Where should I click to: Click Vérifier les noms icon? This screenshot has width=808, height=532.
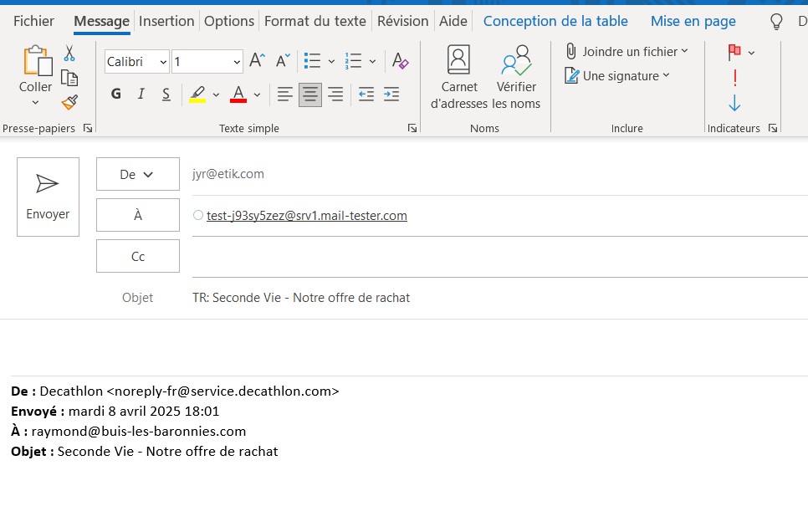pos(516,78)
